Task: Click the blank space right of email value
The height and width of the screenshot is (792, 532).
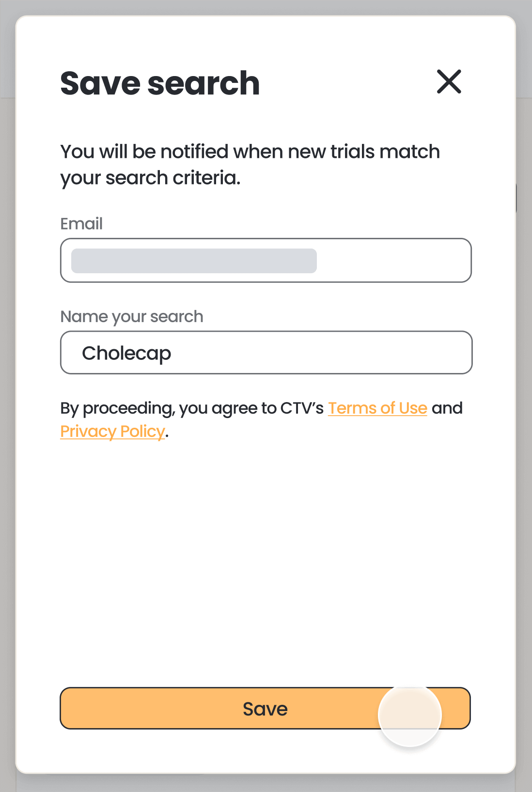Action: click(x=392, y=261)
